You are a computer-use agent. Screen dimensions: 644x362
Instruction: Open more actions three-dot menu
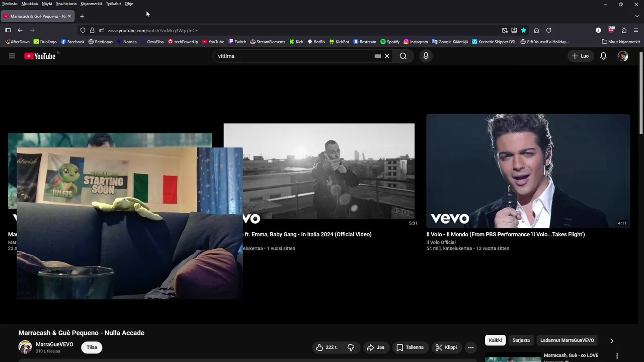pos(470,347)
